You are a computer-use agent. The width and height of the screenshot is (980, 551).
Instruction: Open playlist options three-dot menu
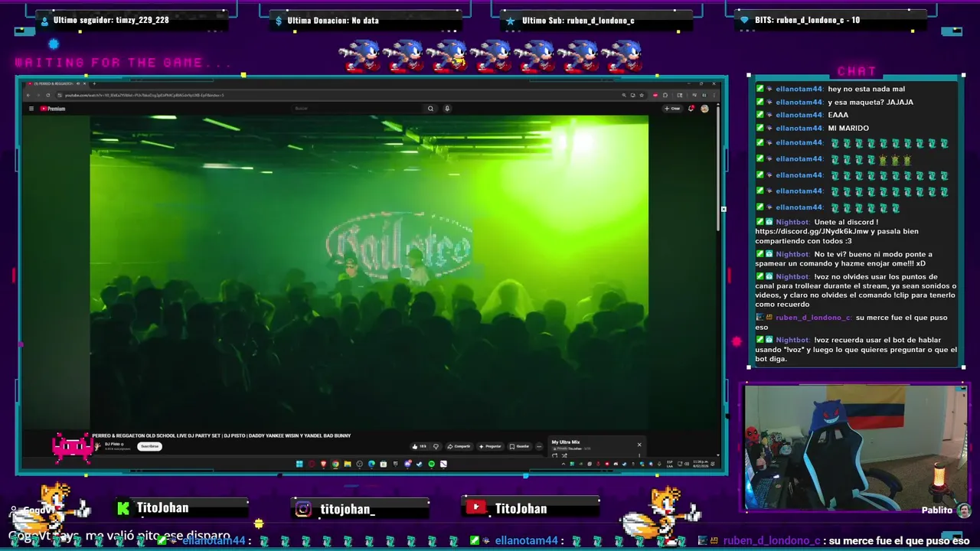(639, 455)
